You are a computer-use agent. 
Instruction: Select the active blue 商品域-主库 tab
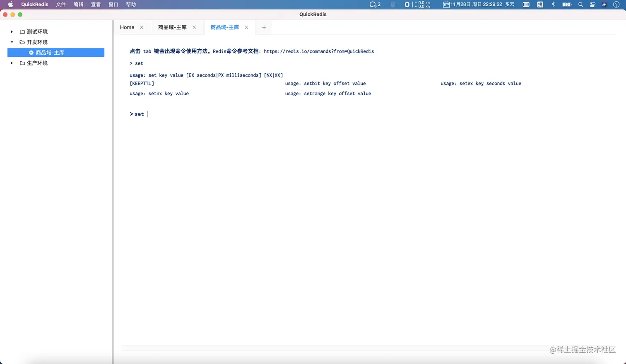pos(225,27)
